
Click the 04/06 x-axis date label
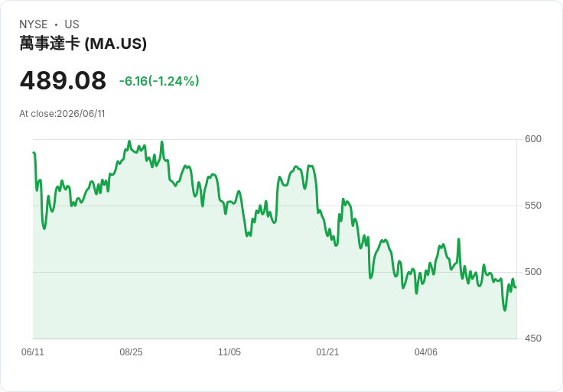pos(426,352)
